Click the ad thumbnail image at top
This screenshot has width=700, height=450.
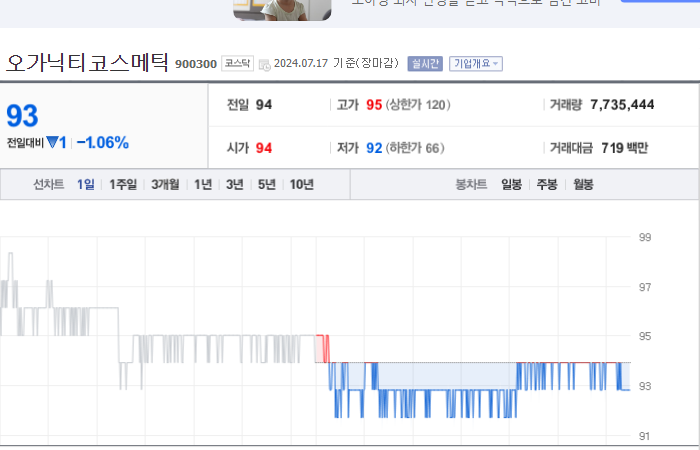tap(282, 10)
